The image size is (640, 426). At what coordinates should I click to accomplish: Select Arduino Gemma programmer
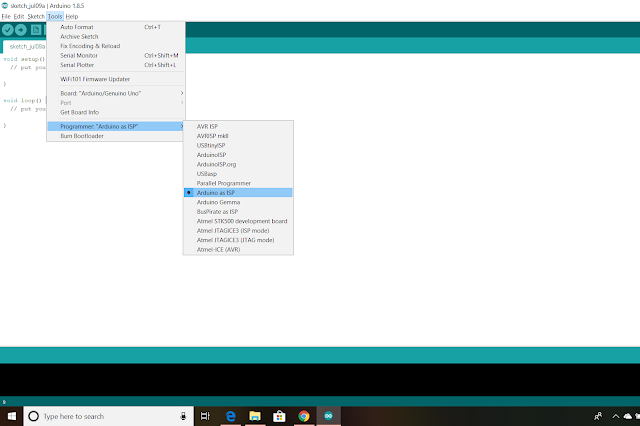click(238, 202)
